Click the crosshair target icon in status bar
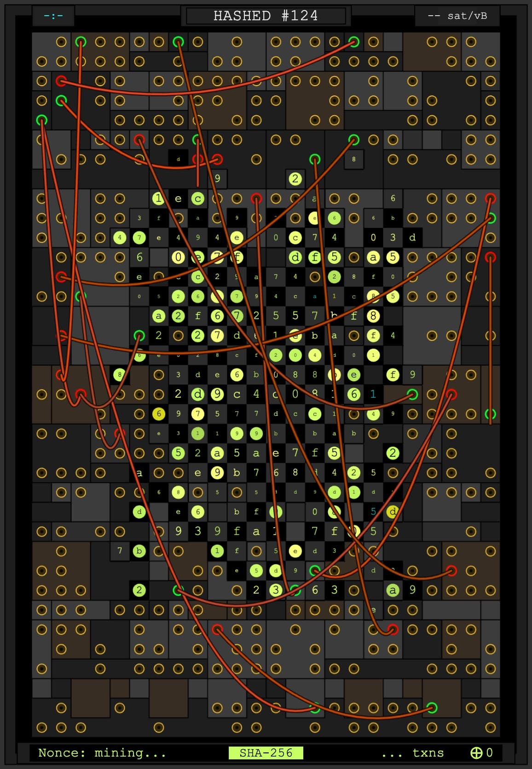Viewport: 532px width, 769px height. [476, 752]
